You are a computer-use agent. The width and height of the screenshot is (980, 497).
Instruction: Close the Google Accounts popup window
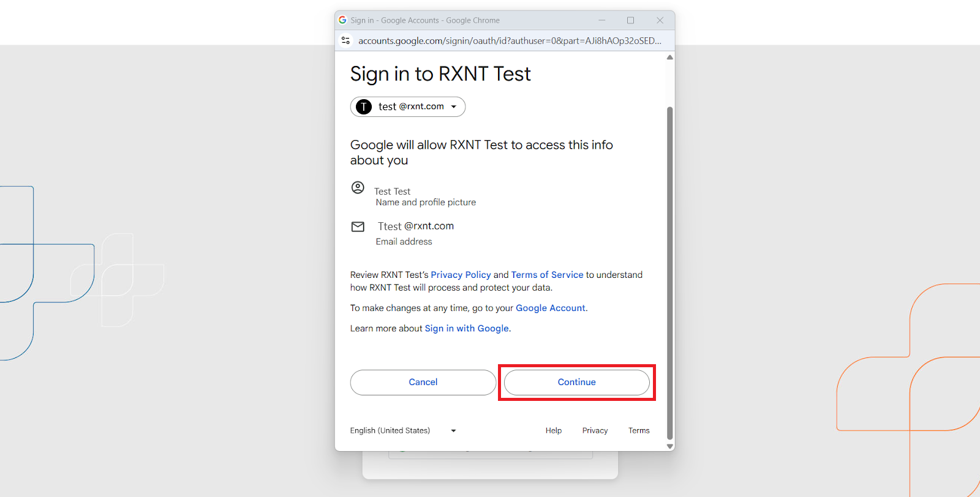pos(660,20)
